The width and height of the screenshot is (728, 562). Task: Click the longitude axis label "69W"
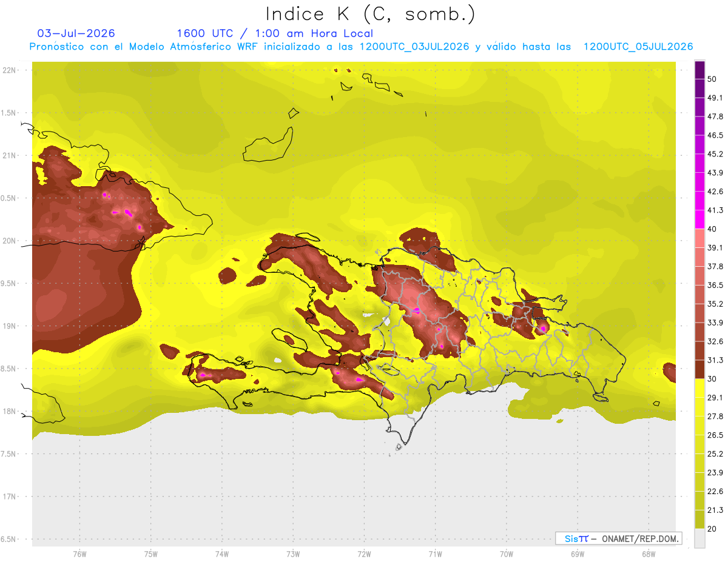(x=578, y=554)
